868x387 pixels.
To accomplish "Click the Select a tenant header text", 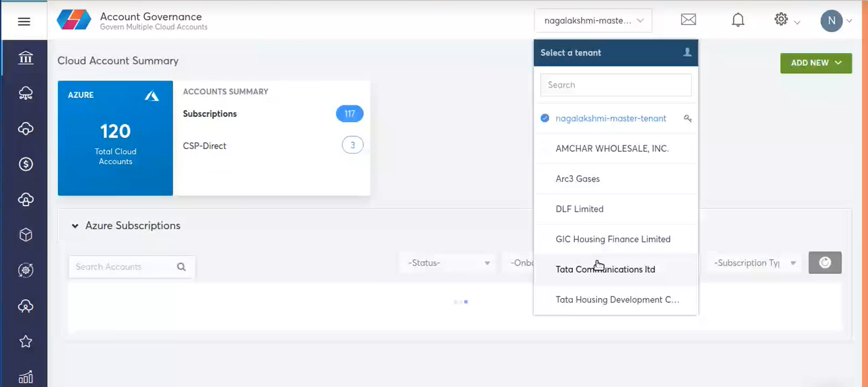I will tap(571, 53).
